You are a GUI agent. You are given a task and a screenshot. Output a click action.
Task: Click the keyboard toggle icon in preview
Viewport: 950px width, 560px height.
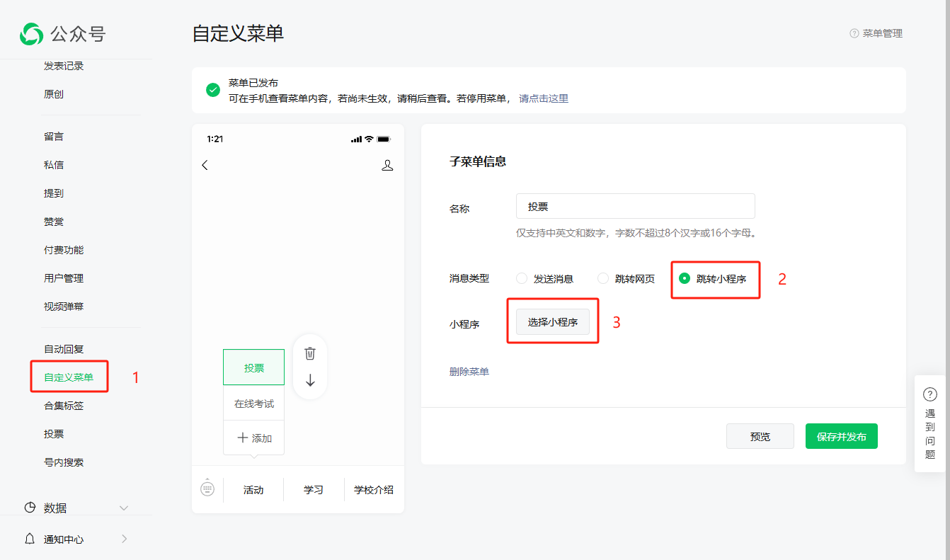coord(207,488)
